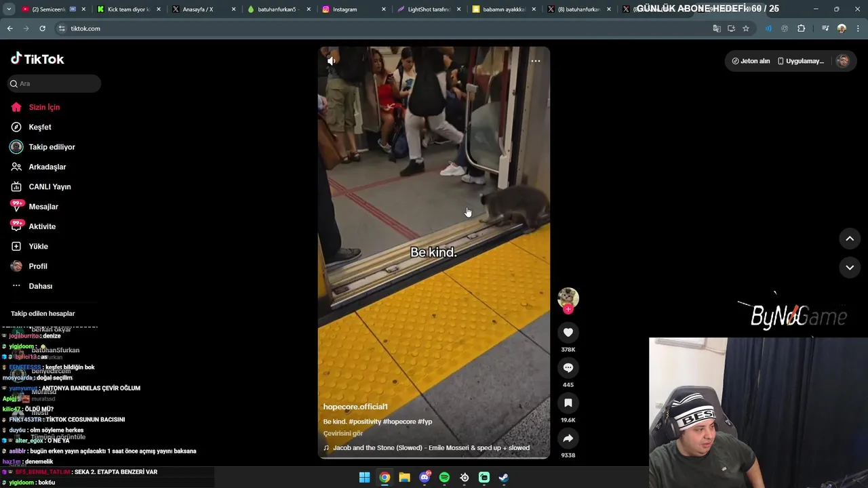Open Spotify from the taskbar
The width and height of the screenshot is (868, 488).
pos(444,478)
